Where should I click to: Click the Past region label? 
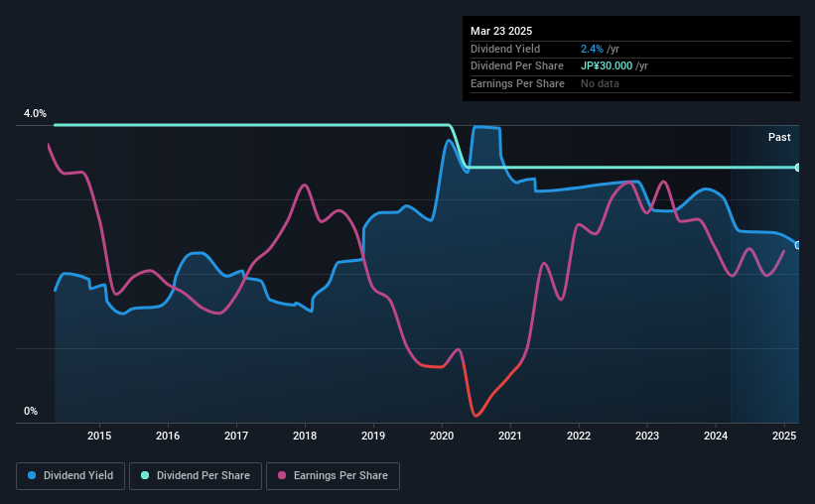pyautogui.click(x=779, y=137)
